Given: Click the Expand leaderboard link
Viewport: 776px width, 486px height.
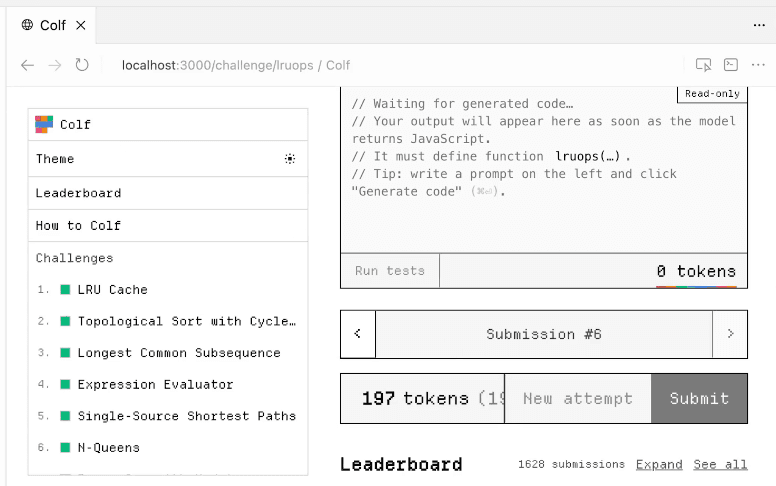Looking at the screenshot, I should tap(659, 464).
